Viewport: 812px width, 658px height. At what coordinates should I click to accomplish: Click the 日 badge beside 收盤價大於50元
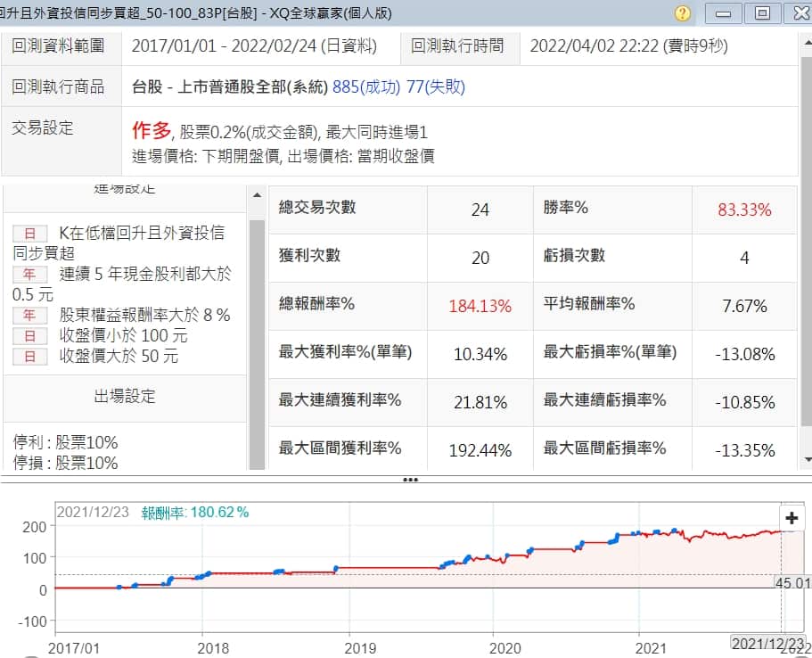pos(29,357)
